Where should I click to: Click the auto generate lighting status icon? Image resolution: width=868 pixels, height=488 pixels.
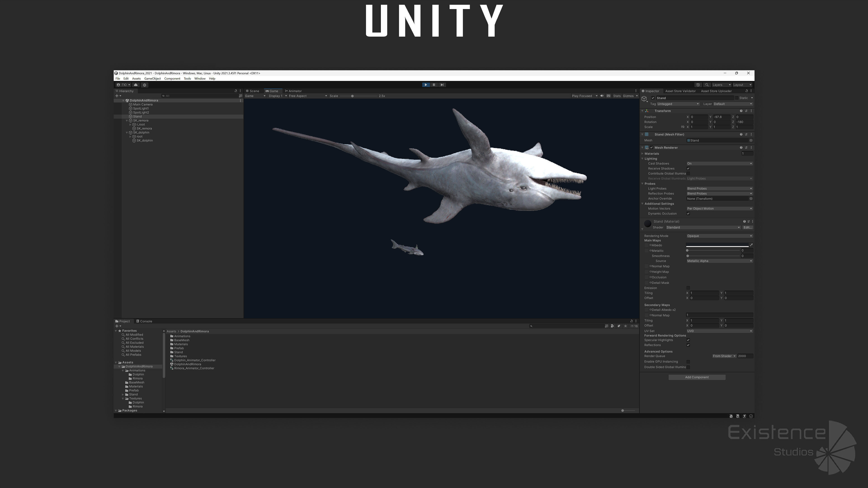(x=744, y=416)
